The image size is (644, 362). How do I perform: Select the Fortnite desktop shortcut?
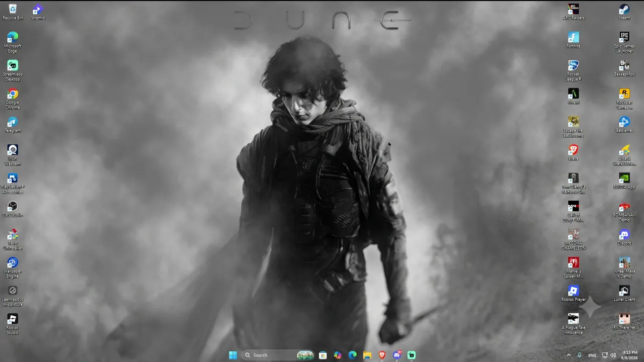574,40
